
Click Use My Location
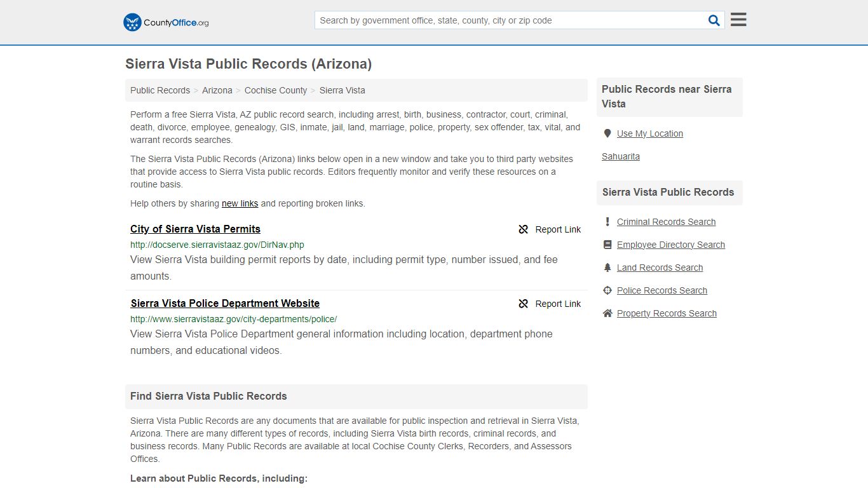click(650, 133)
